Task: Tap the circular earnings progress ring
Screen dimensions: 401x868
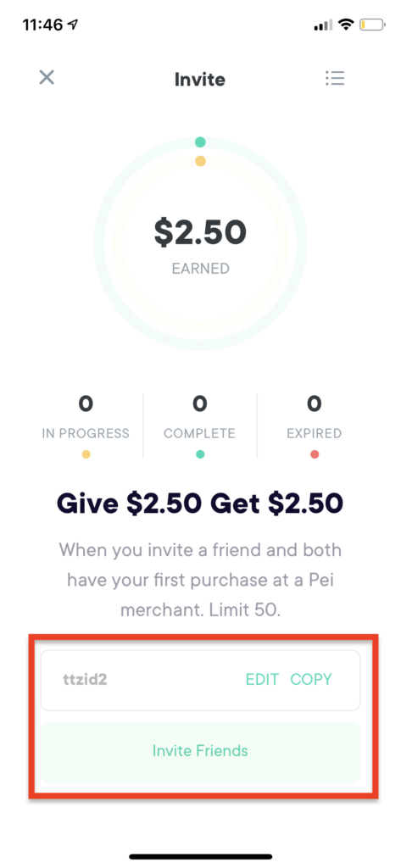Action: point(200,244)
